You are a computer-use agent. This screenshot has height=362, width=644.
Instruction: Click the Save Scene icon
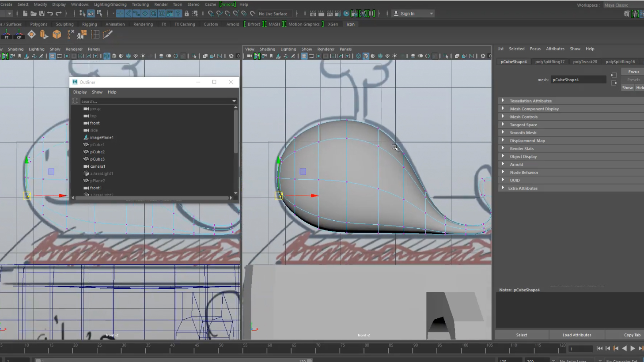point(42,14)
